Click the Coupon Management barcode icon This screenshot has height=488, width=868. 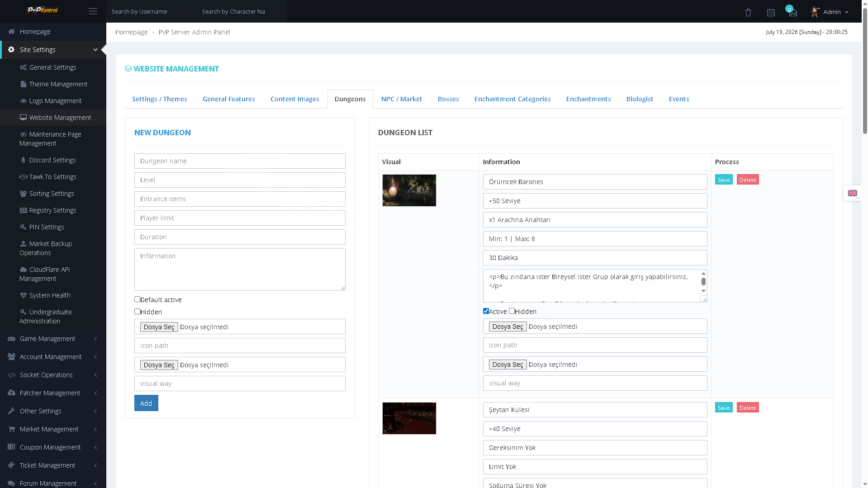[12, 447]
